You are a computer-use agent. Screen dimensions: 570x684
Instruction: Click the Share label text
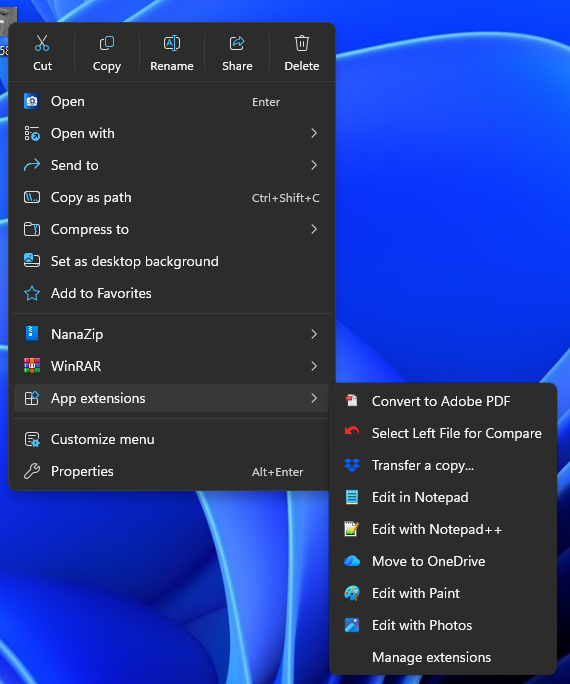pos(237,66)
